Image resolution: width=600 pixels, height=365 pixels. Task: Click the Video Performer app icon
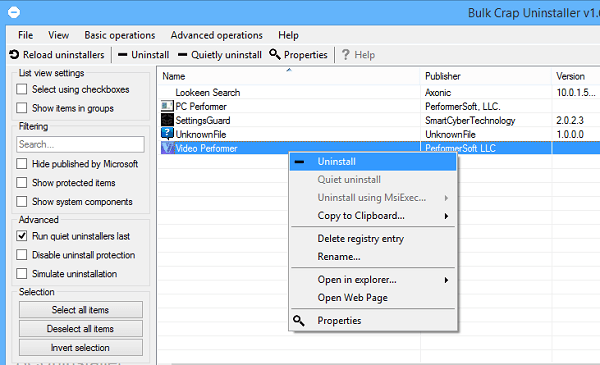click(167, 148)
